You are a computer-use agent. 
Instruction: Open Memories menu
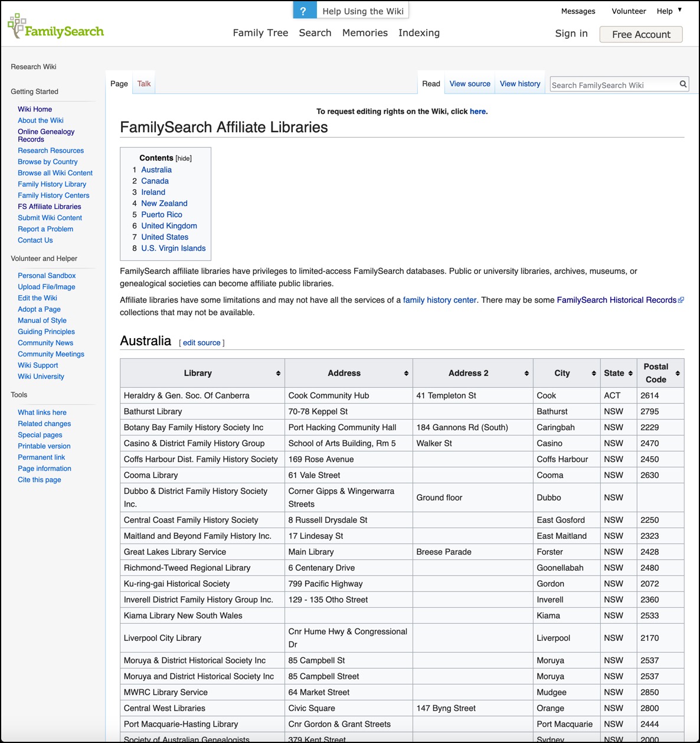click(365, 33)
